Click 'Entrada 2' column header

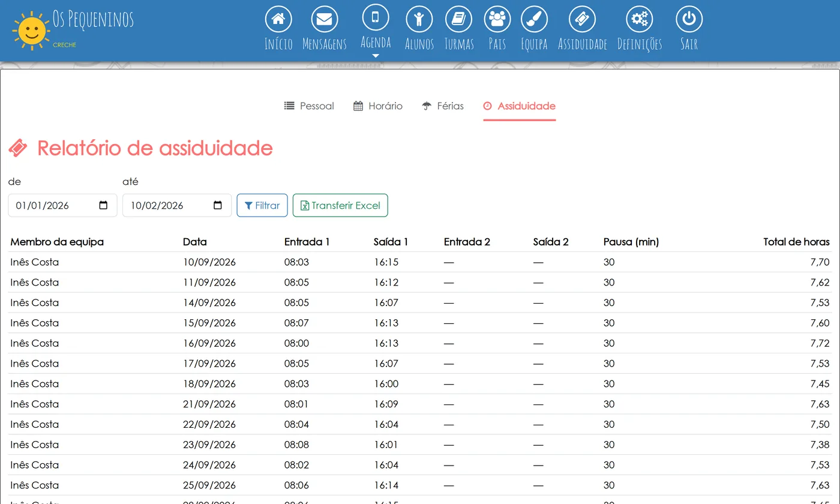coord(467,242)
